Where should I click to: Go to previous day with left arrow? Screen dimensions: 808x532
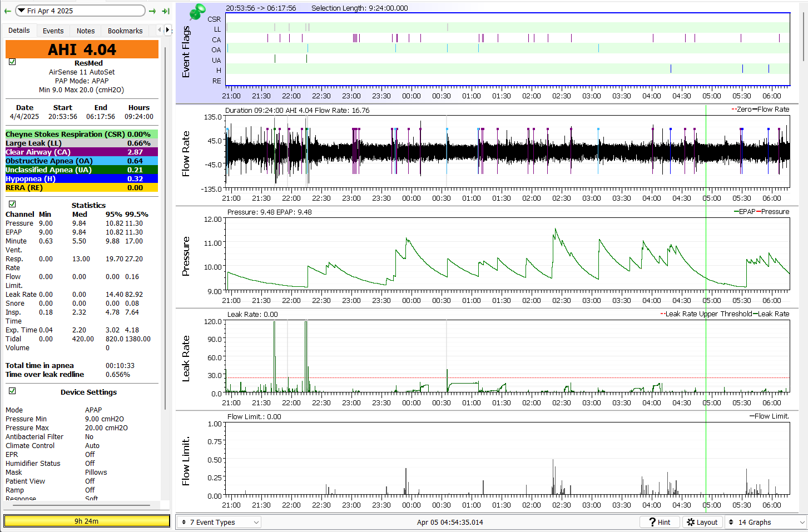click(x=7, y=11)
